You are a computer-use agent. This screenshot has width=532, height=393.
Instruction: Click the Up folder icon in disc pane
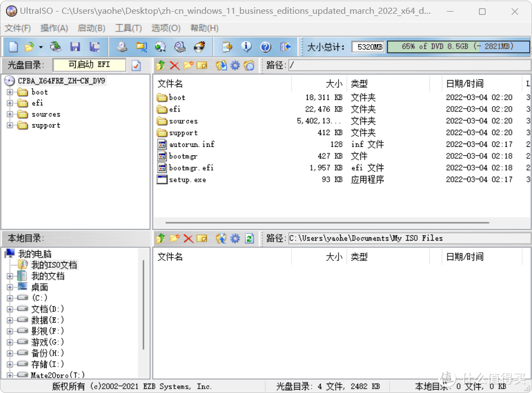point(161,65)
